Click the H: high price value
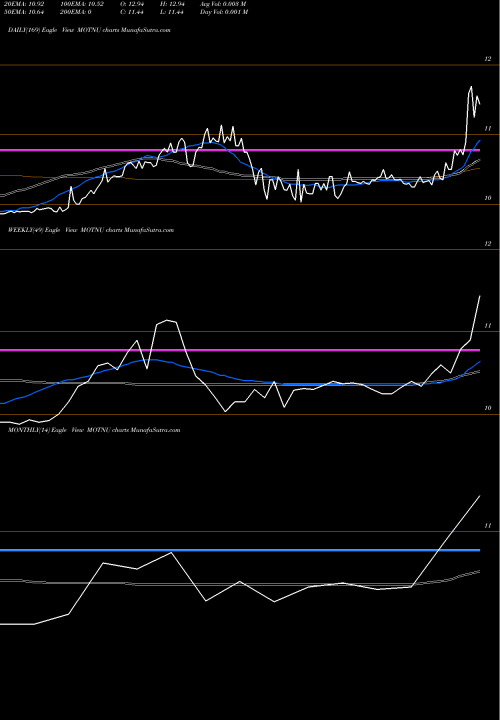 click(x=172, y=4)
